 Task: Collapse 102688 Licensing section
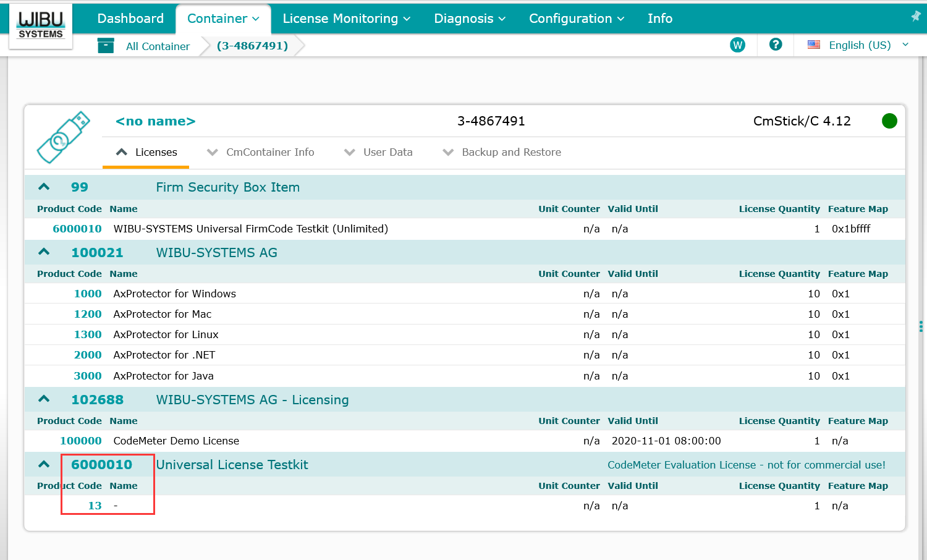coord(44,399)
